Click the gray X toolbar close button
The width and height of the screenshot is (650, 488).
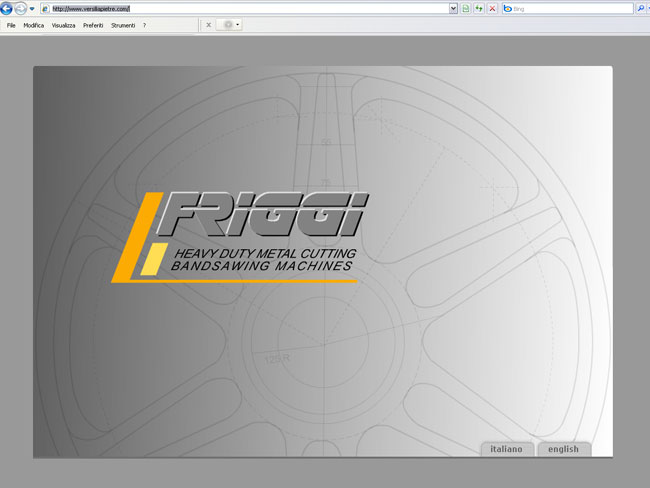[x=209, y=25]
